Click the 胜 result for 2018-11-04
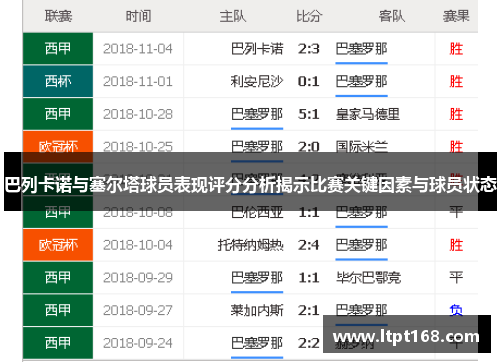This screenshot has height=362, width=500. [x=456, y=49]
